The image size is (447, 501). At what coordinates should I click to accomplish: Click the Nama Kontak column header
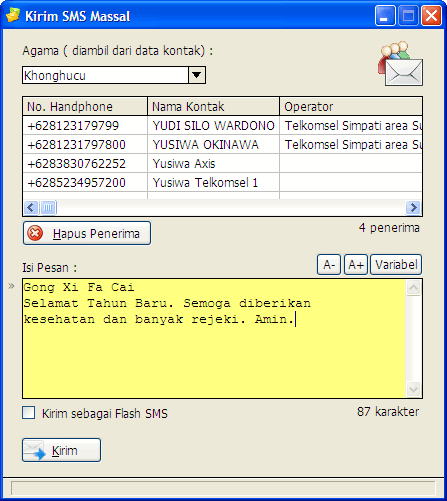coord(213,107)
